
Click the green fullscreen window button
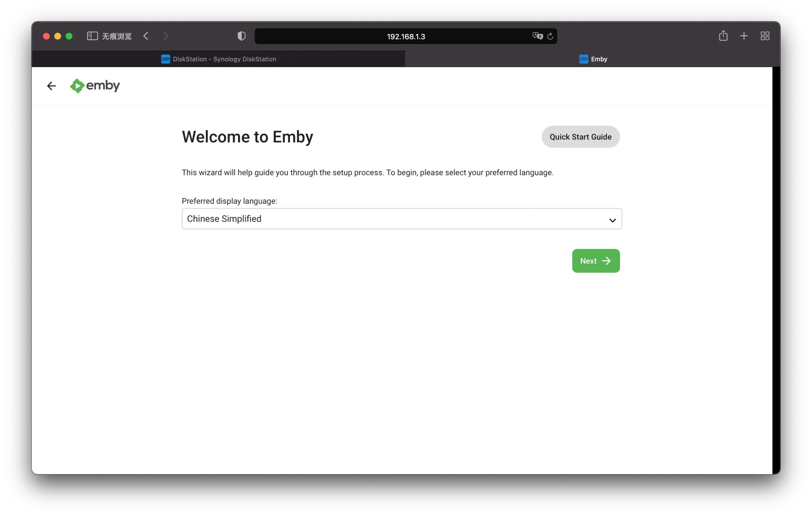pos(69,36)
